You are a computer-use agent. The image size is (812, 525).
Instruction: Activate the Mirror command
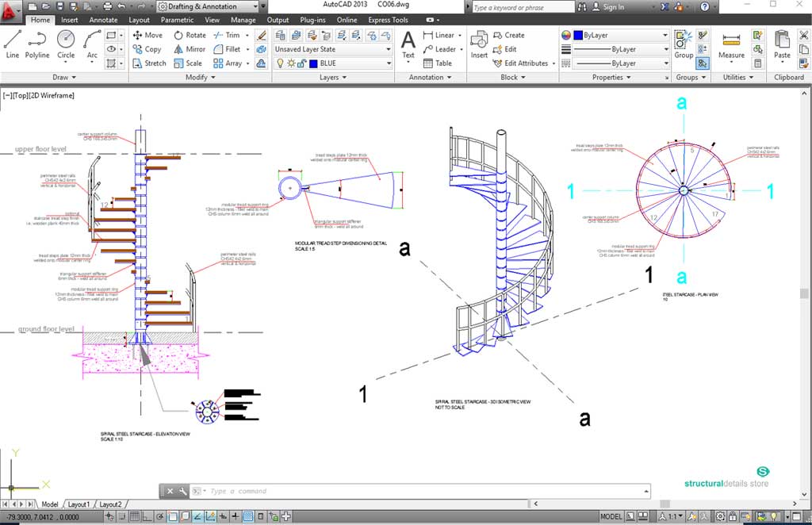pos(190,49)
